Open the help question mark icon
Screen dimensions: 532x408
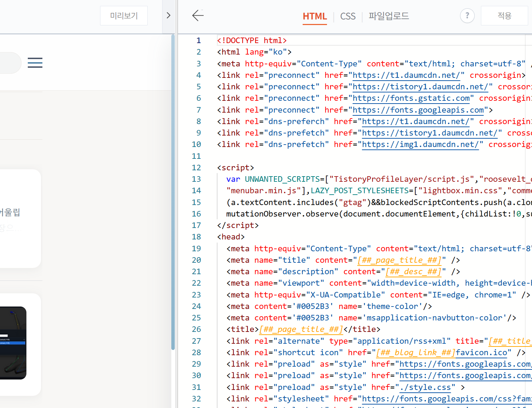(x=467, y=16)
